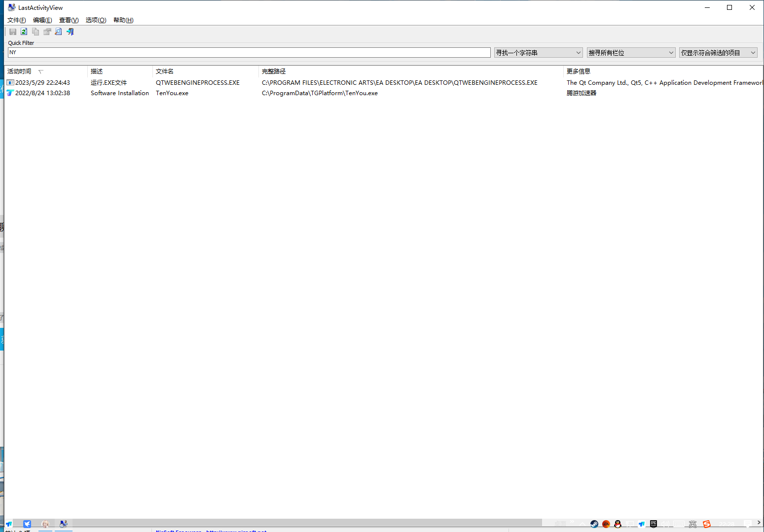The height and width of the screenshot is (532, 764).
Task: Click the Software Installation description cell
Action: 120,93
